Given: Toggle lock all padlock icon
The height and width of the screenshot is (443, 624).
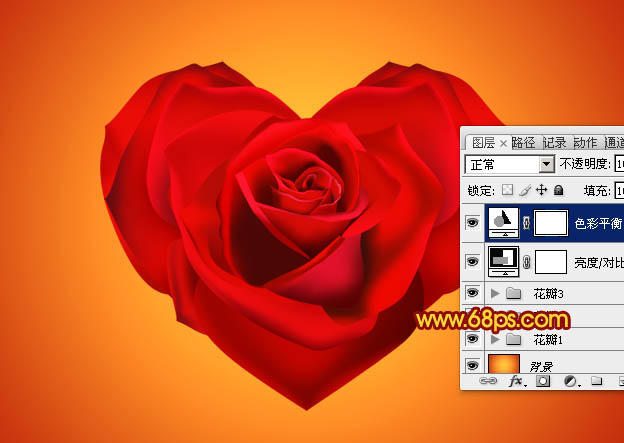Looking at the screenshot, I should 559,190.
